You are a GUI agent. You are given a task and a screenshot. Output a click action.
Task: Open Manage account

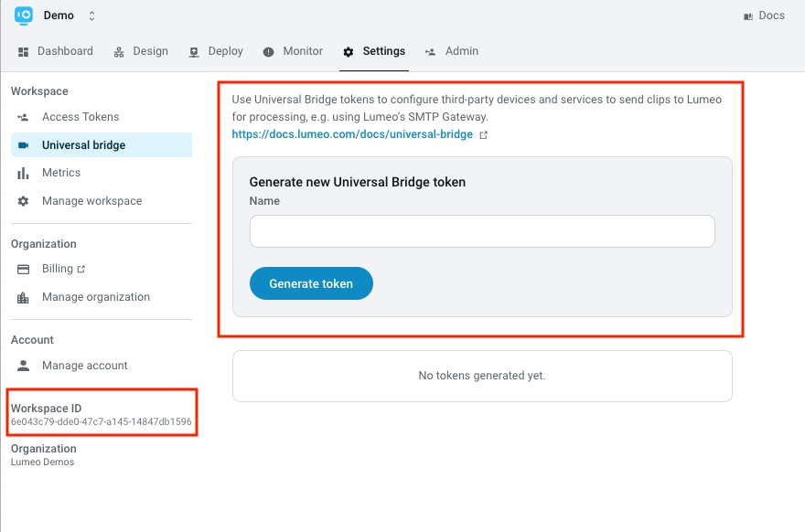[x=102, y=366]
